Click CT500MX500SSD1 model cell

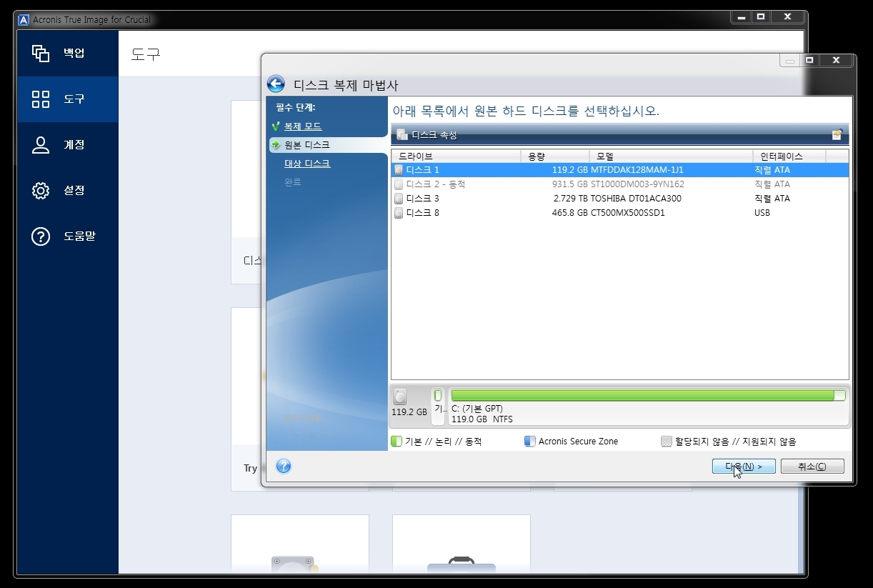click(628, 213)
